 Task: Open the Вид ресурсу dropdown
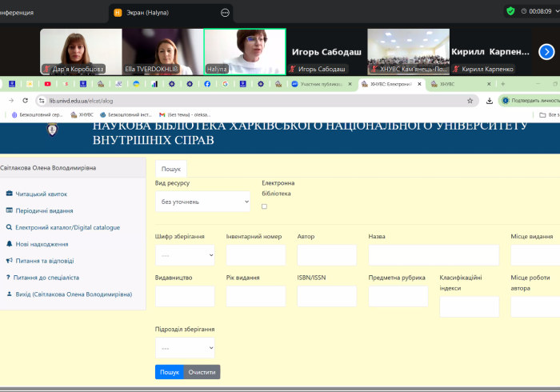coord(202,202)
